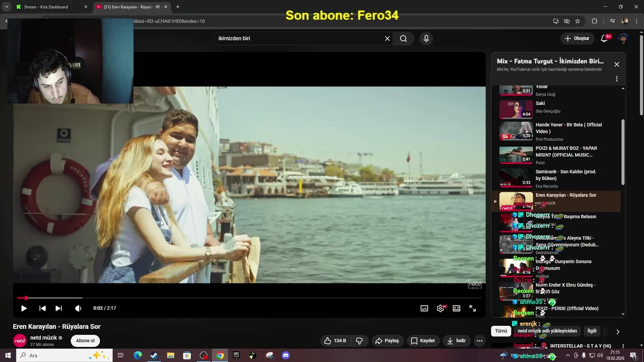This screenshot has height=362, width=644.
Task: Start voice search with the microphone
Action: pyautogui.click(x=426, y=38)
